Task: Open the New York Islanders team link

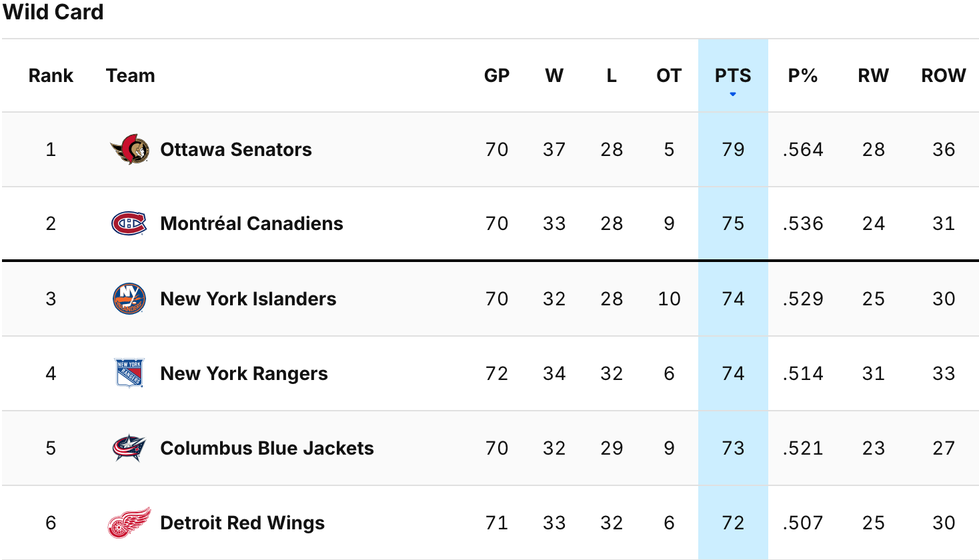Action: (248, 299)
